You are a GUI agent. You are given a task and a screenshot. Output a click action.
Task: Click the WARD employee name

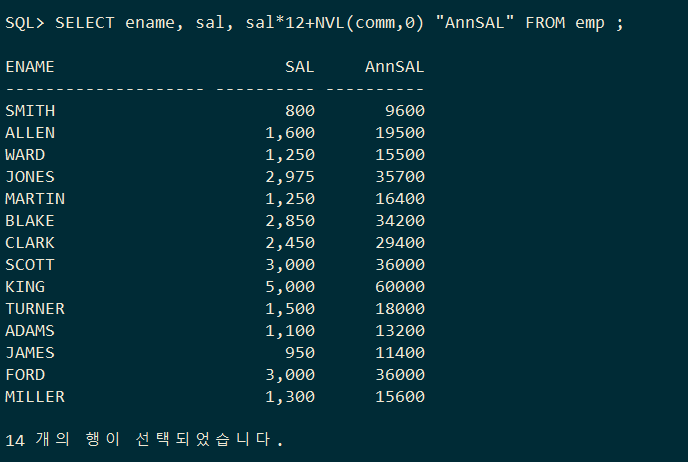click(25, 154)
